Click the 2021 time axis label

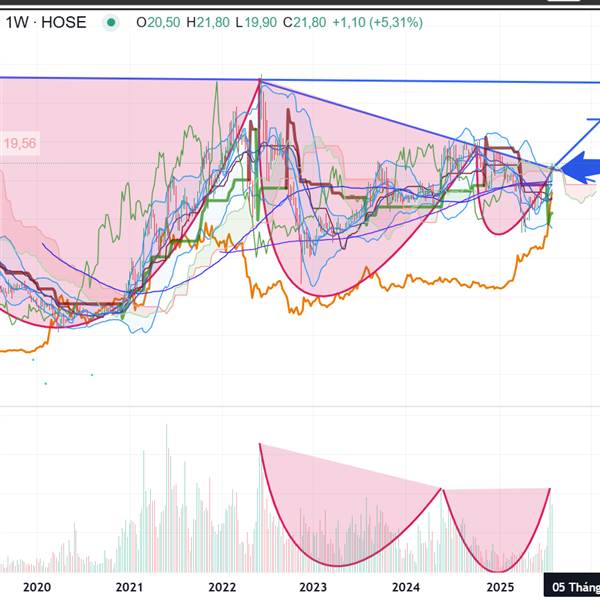[129, 587]
